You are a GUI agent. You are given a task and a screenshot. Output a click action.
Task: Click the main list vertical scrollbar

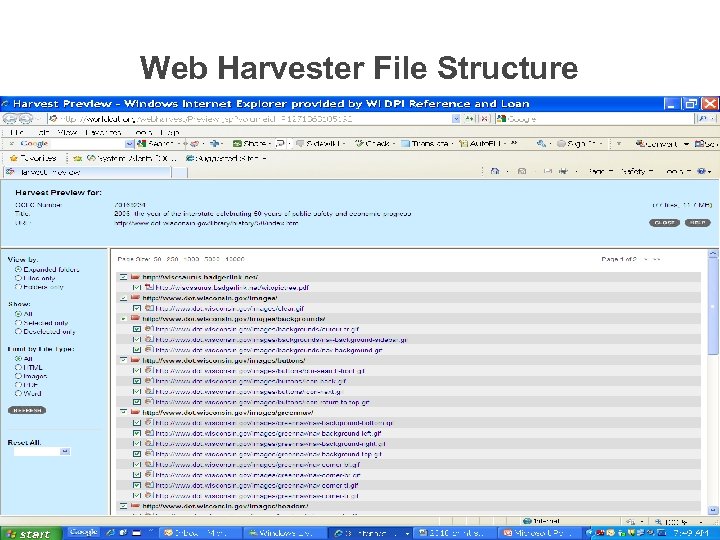pyautogui.click(x=713, y=382)
